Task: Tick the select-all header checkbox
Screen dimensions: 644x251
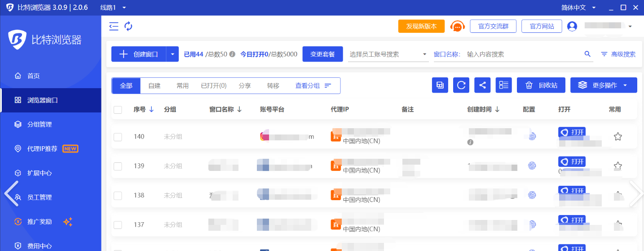Action: [118, 109]
